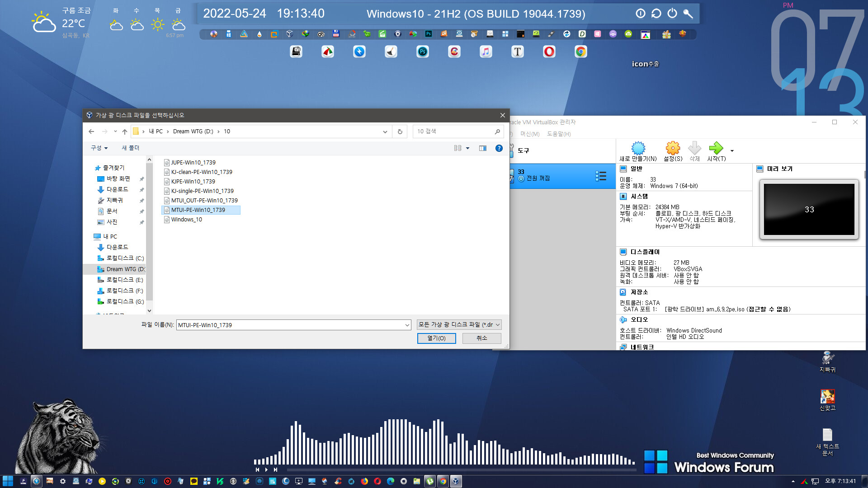This screenshot has height=488, width=868.
Task: Click the optical drive am_6.9.2pe.iso entry
Action: click(x=727, y=309)
